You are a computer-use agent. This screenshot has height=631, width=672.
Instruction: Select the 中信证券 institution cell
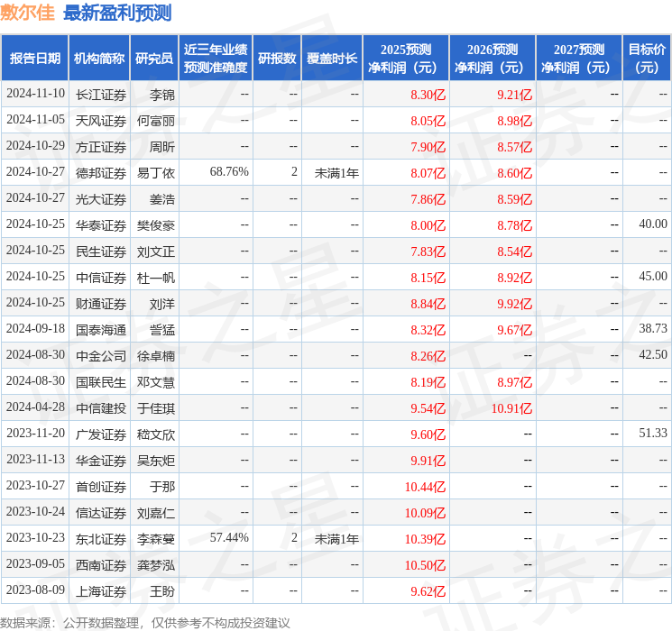(101, 278)
